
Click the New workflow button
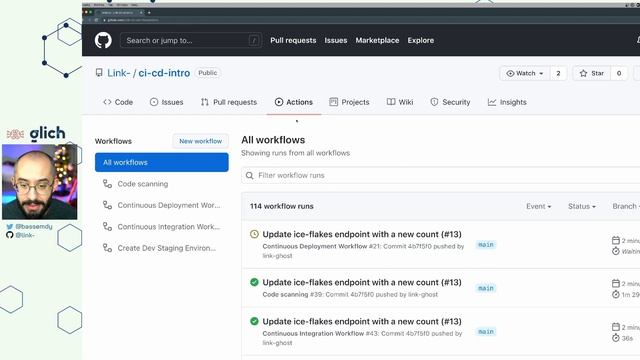click(200, 141)
